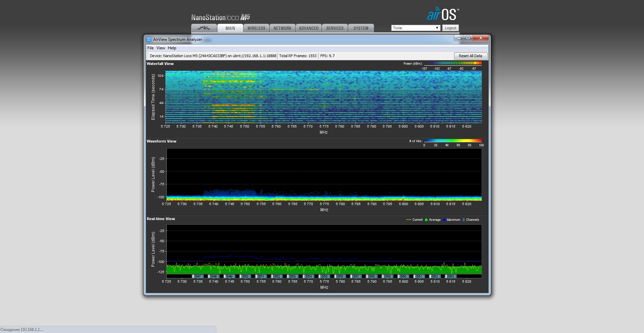Click the Channels legend marker
Viewport: 644px width, 333px height.
coord(463,220)
